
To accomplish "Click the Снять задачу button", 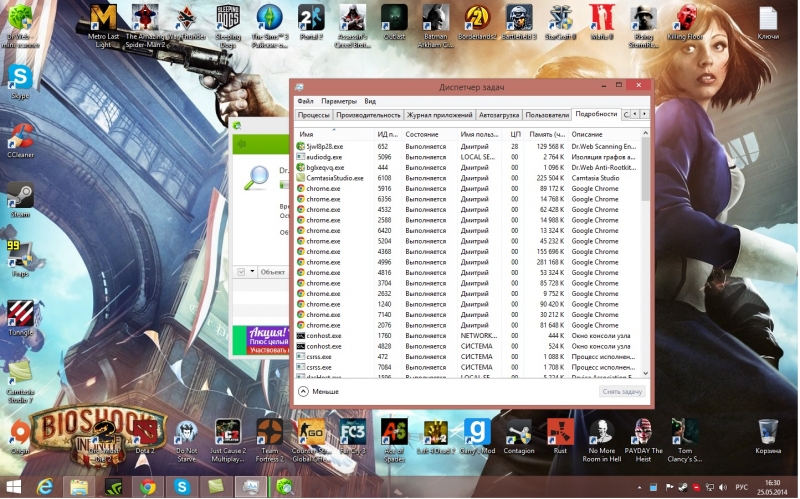I will [x=622, y=391].
